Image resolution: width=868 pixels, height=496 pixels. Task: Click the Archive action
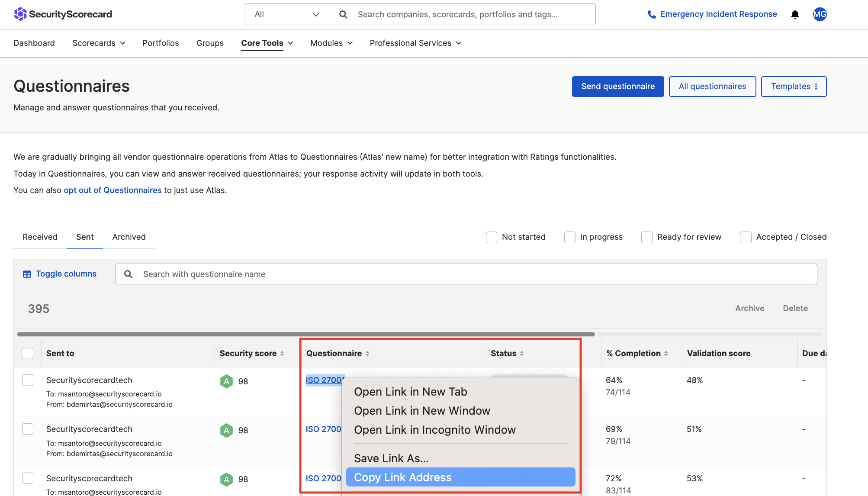click(x=749, y=309)
